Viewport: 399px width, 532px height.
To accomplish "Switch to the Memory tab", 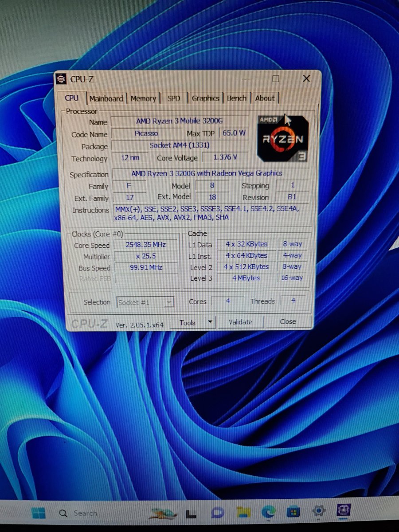I will pos(143,98).
